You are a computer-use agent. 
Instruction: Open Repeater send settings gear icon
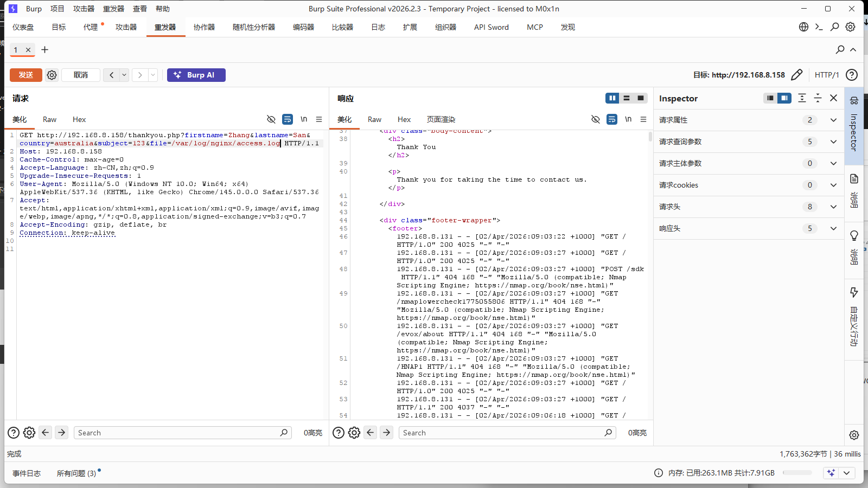[52, 75]
